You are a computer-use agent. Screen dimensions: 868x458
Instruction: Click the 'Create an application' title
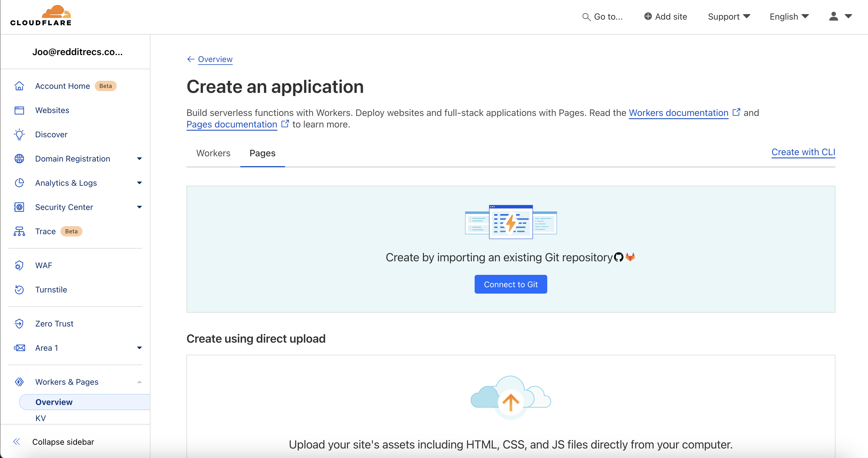pos(275,87)
